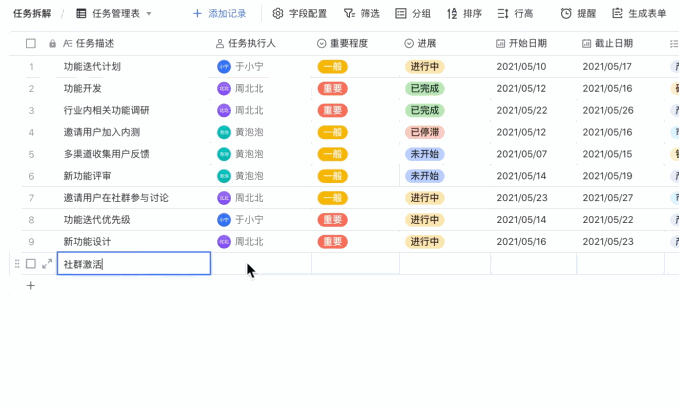This screenshot has height=410, width=679.
Task: Click the red 重要 tag on 功能开发 row
Action: point(333,88)
